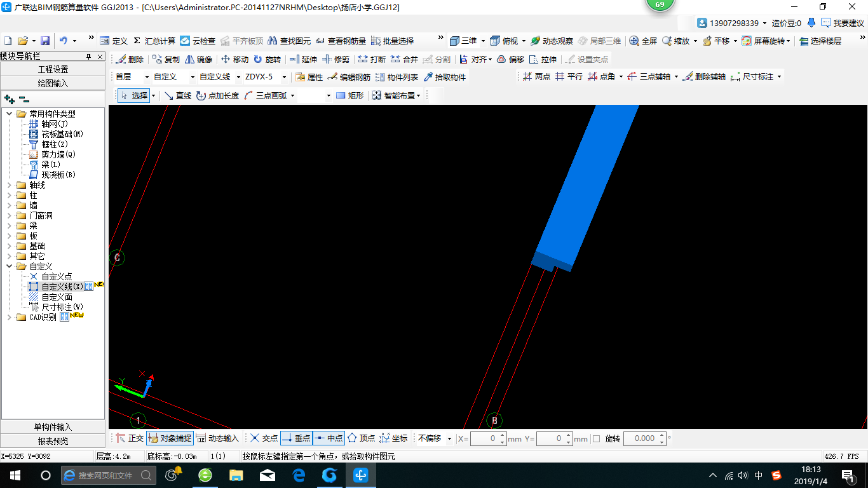Click 拉伸 stretch tool

click(543, 59)
